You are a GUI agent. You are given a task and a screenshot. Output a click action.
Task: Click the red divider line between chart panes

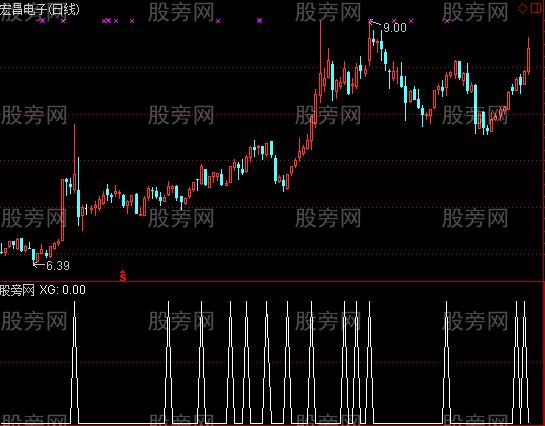pyautogui.click(x=272, y=281)
